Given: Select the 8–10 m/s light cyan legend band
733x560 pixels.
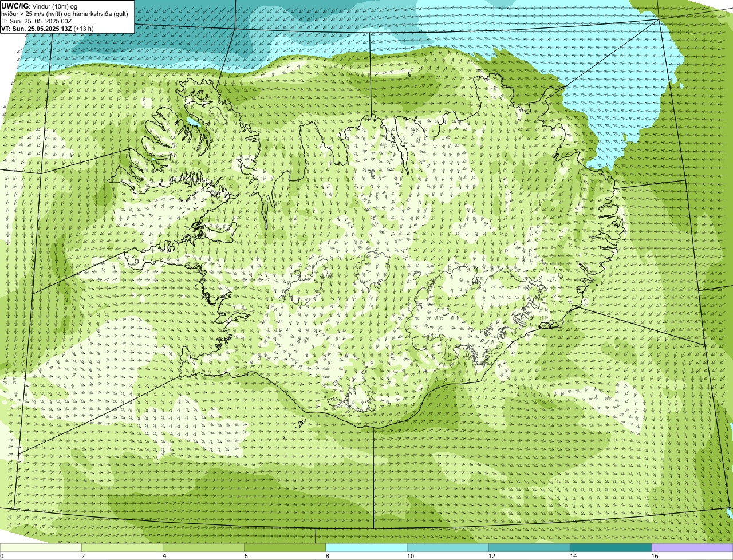Looking at the screenshot, I should 366,548.
